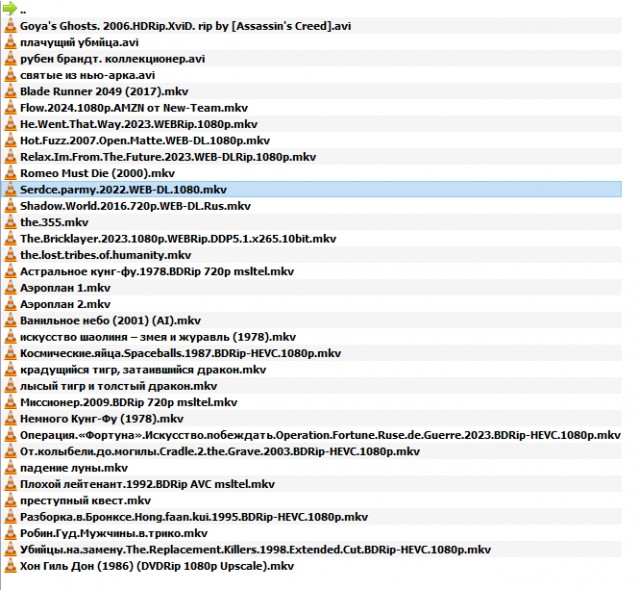Click VLC icon of Flow.2024 file

point(10,108)
